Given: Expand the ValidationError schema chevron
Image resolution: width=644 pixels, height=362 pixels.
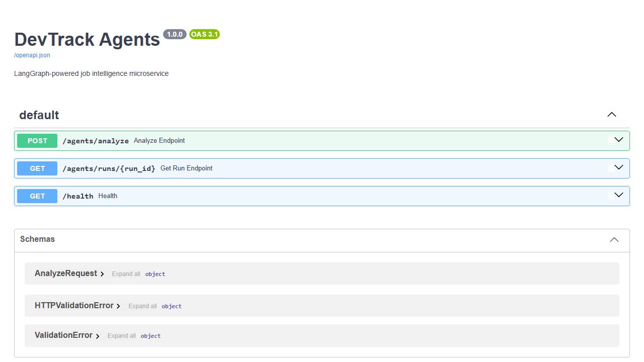Looking at the screenshot, I should (x=98, y=336).
